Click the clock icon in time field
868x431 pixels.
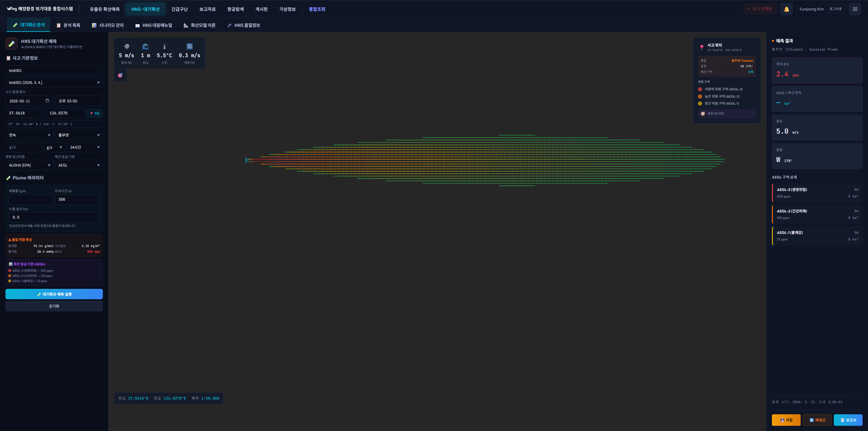pyautogui.click(x=96, y=101)
